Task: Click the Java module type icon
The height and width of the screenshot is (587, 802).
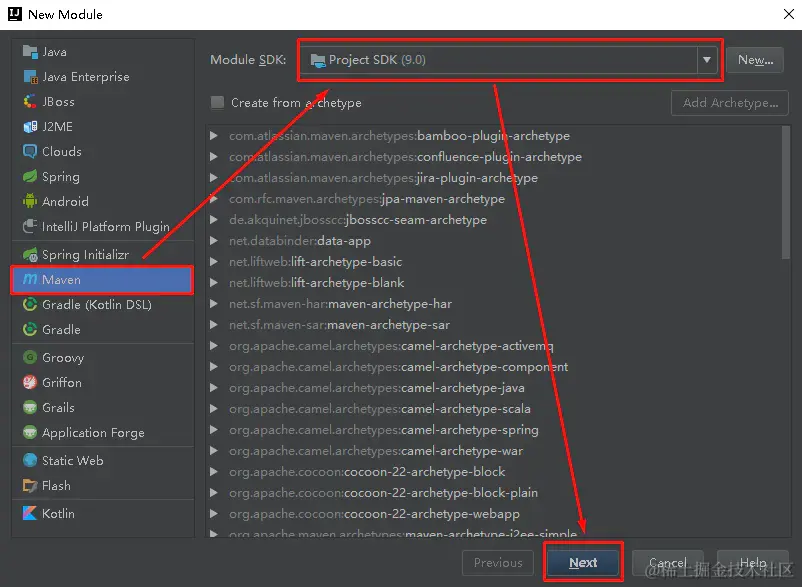Action: (x=30, y=52)
